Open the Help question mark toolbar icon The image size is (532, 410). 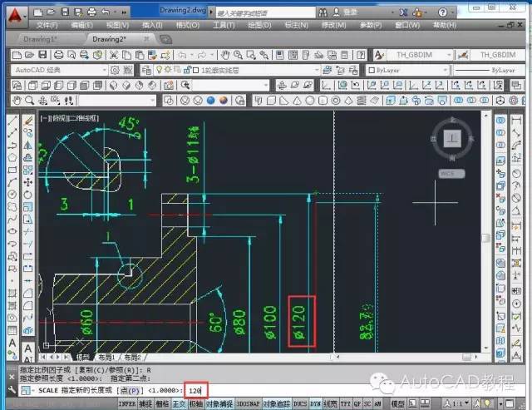361,55
